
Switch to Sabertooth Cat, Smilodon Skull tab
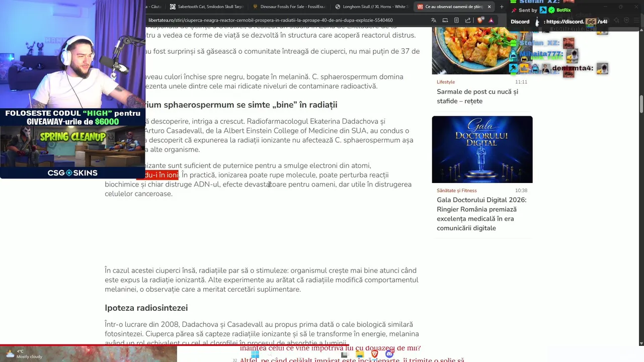click(206, 7)
